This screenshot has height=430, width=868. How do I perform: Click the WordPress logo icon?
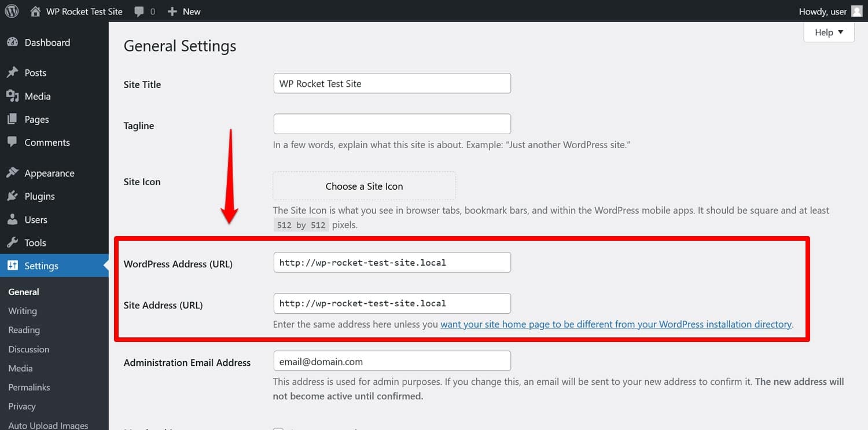pyautogui.click(x=12, y=12)
